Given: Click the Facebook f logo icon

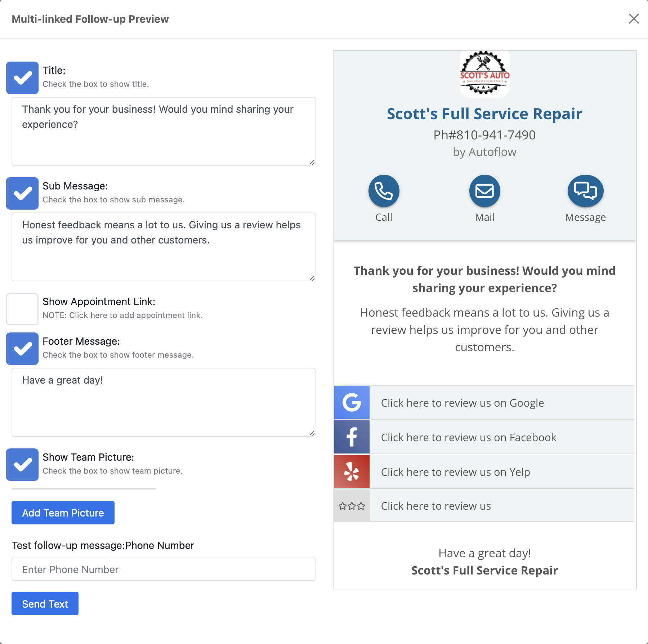Looking at the screenshot, I should pyautogui.click(x=352, y=437).
